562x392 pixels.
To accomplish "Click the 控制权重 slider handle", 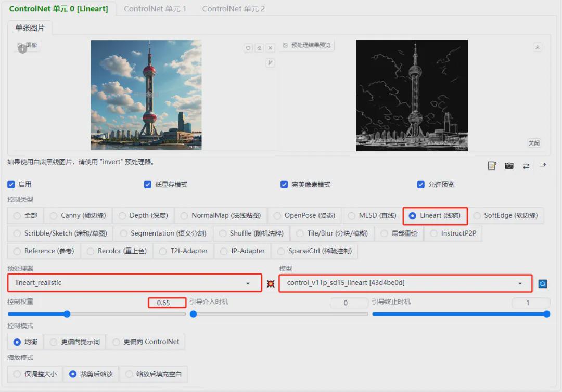I will pyautogui.click(x=67, y=314).
